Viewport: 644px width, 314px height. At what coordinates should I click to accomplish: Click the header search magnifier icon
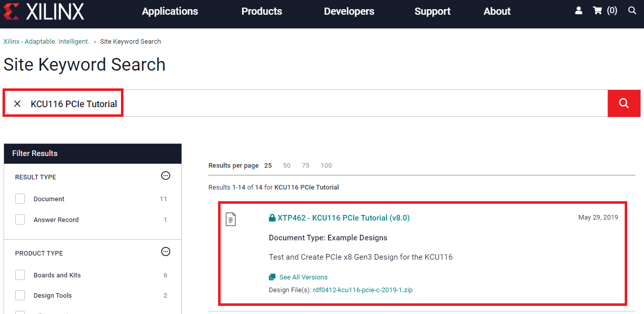(632, 11)
